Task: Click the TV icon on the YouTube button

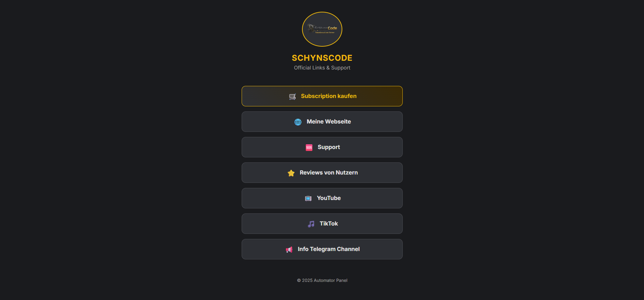Action: click(x=308, y=198)
